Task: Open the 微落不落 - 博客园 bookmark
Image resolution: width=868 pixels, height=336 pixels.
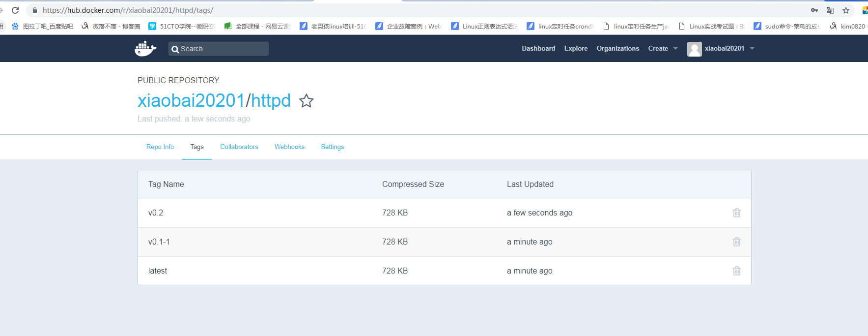Action: (x=111, y=26)
